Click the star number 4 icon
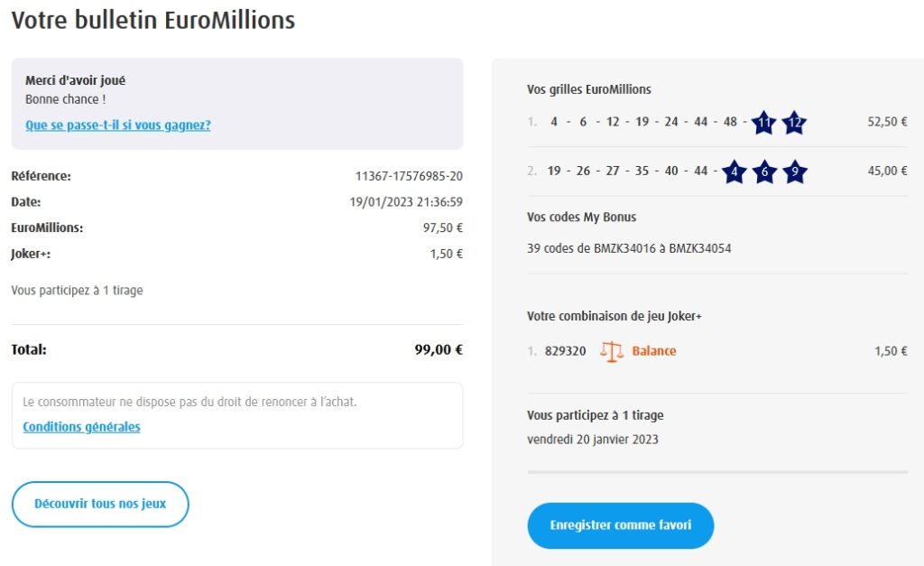 [x=735, y=172]
